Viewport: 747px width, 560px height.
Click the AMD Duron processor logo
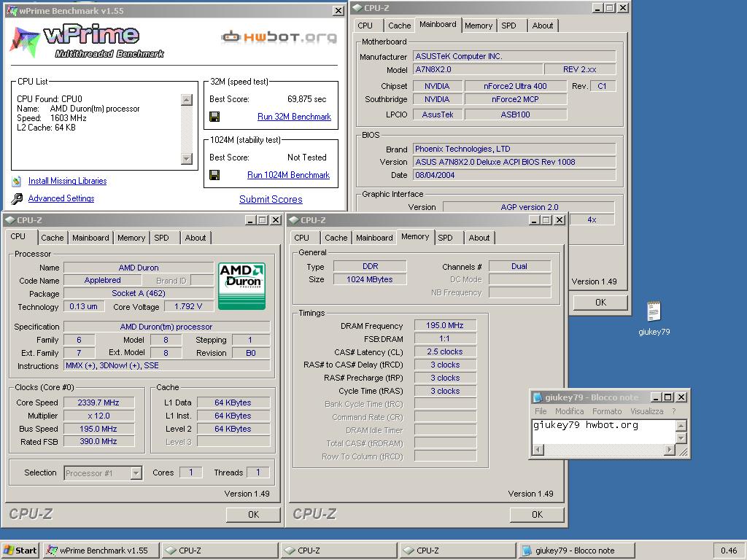241,286
